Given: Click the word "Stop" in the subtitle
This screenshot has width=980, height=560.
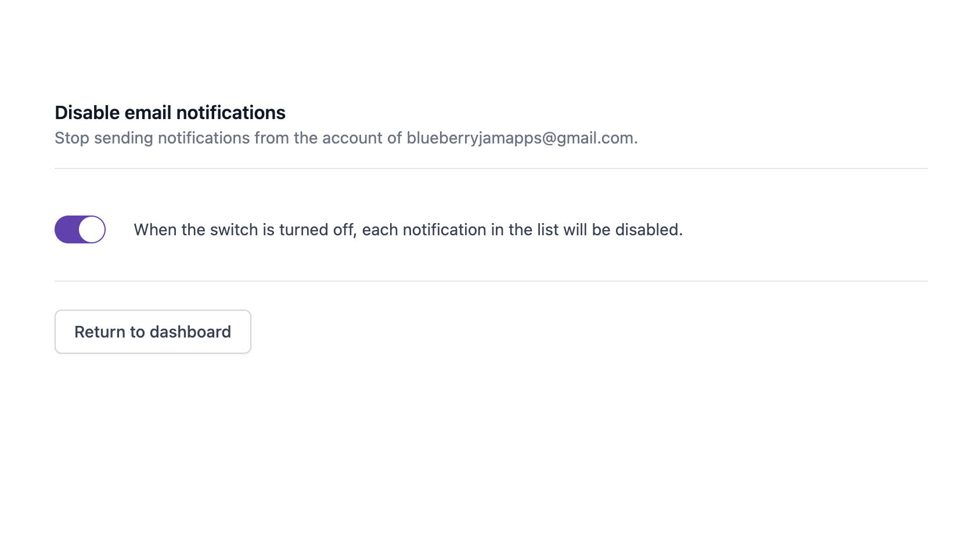Looking at the screenshot, I should [71, 138].
